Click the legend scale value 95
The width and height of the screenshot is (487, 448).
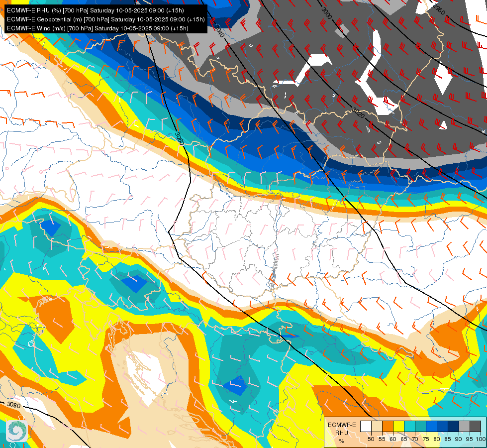469,439
